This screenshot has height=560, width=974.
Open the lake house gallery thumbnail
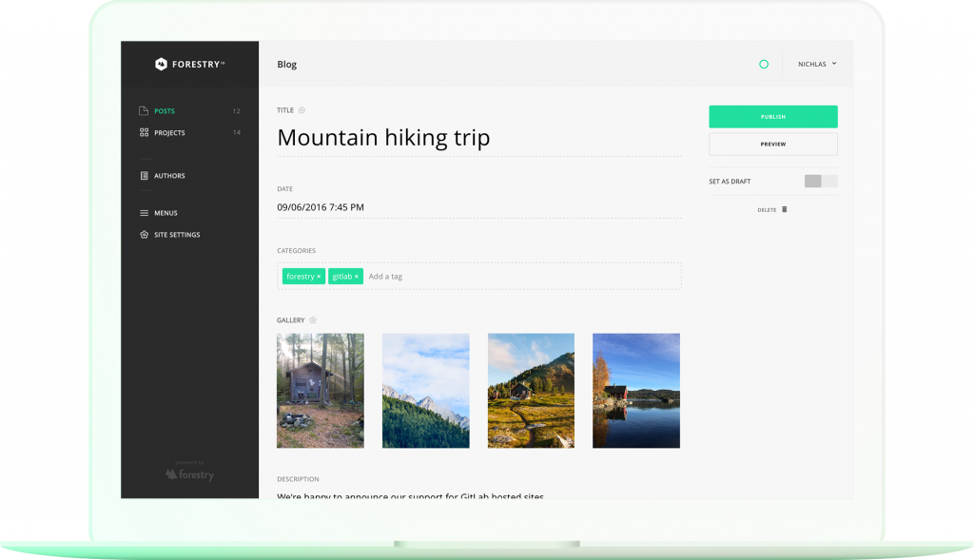coord(635,391)
